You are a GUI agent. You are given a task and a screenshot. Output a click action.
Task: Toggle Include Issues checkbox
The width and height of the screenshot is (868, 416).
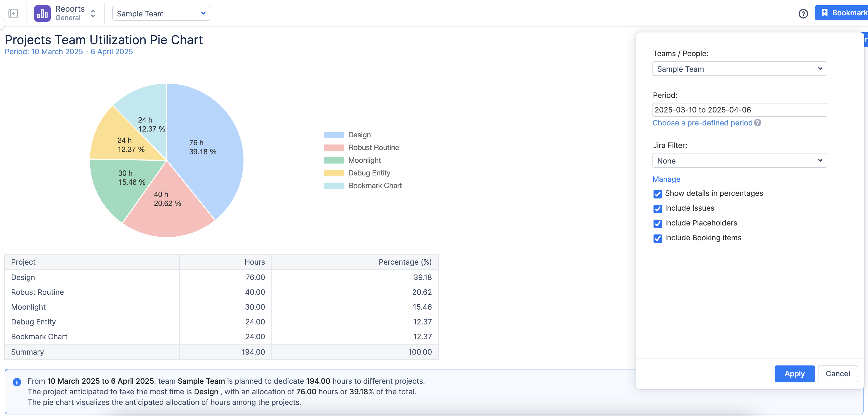pos(657,209)
